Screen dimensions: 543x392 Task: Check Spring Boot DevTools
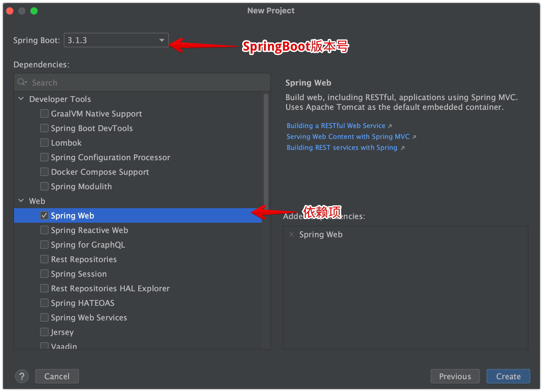point(44,128)
